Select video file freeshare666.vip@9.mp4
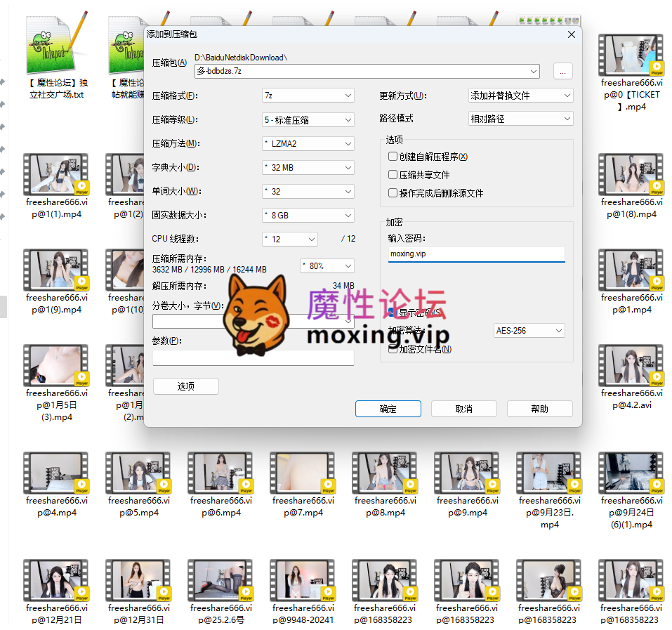 click(467, 473)
